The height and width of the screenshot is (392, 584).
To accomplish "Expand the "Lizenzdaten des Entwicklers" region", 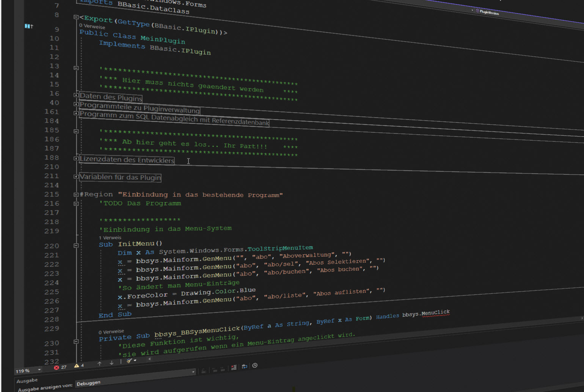I will (76, 158).
